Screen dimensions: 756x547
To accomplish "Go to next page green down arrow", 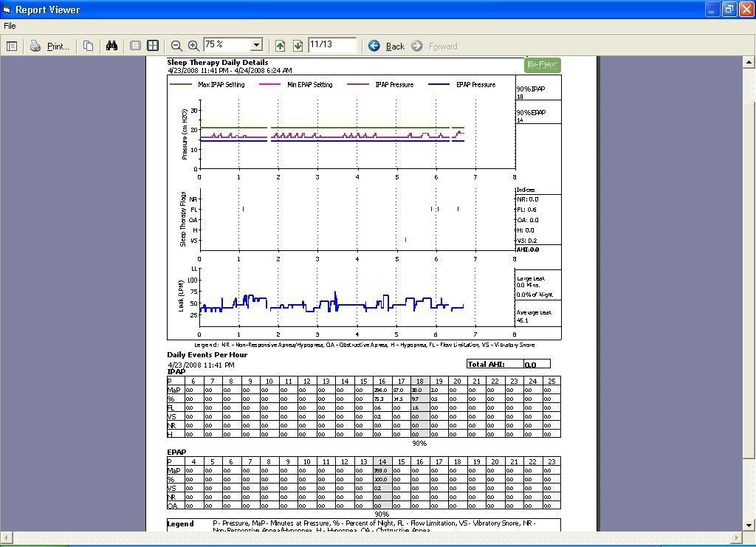I will [x=298, y=46].
